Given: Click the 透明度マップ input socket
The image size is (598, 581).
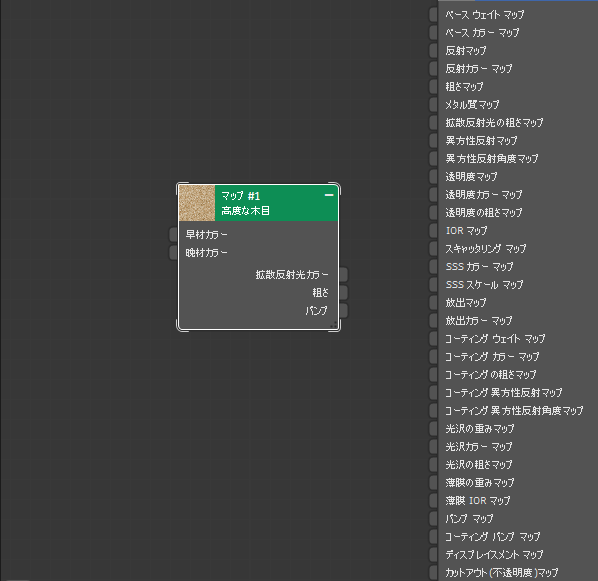Looking at the screenshot, I should point(434,177).
